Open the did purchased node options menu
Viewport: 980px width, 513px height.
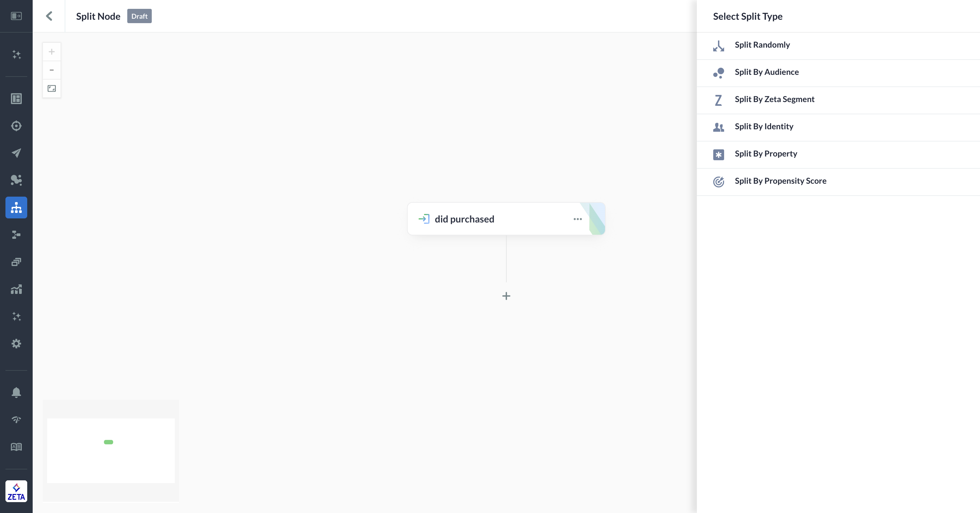(x=577, y=219)
